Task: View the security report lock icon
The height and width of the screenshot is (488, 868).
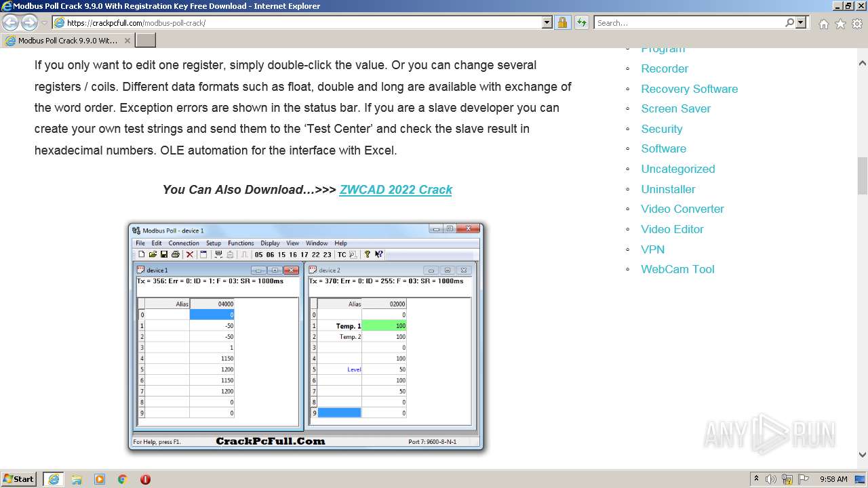Action: (x=562, y=22)
